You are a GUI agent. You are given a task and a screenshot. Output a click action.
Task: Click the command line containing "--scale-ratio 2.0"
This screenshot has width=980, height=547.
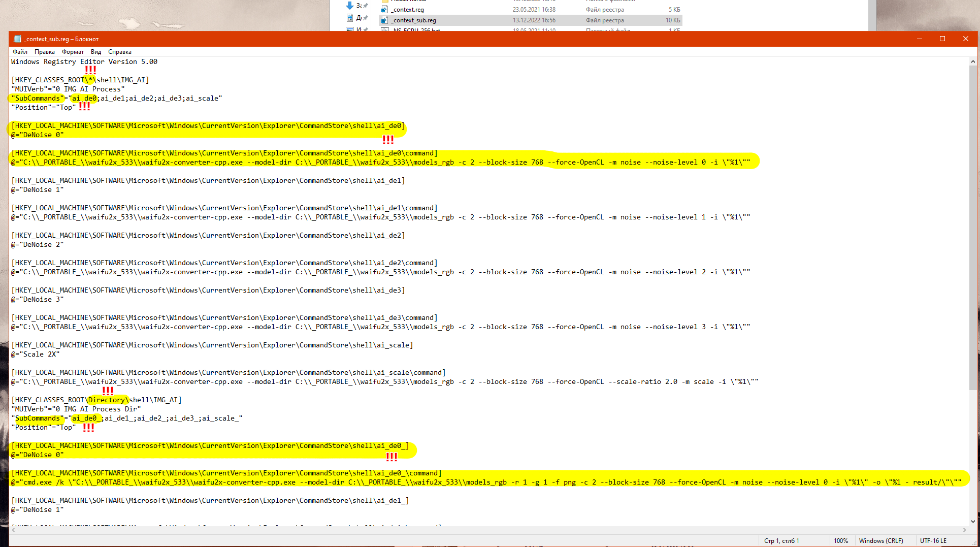coord(385,382)
